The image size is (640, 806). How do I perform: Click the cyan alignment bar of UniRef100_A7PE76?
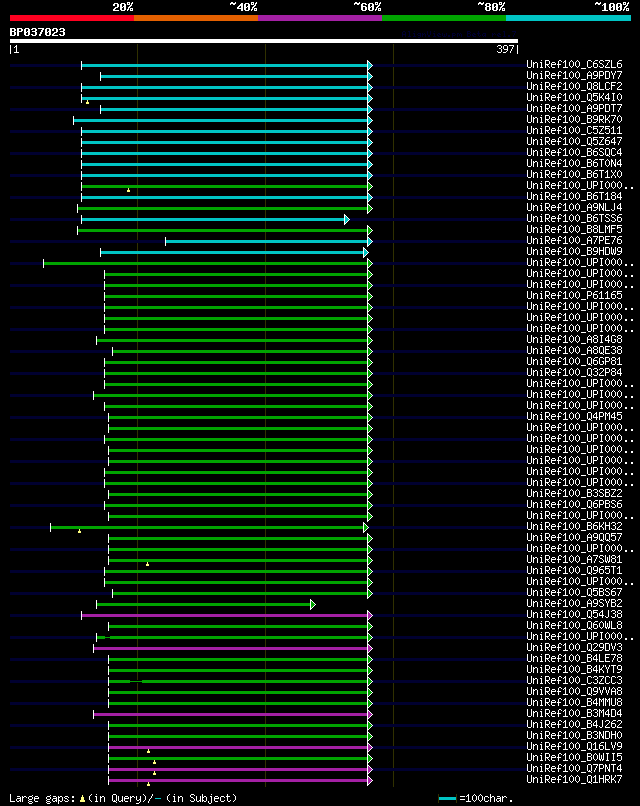pos(267,242)
